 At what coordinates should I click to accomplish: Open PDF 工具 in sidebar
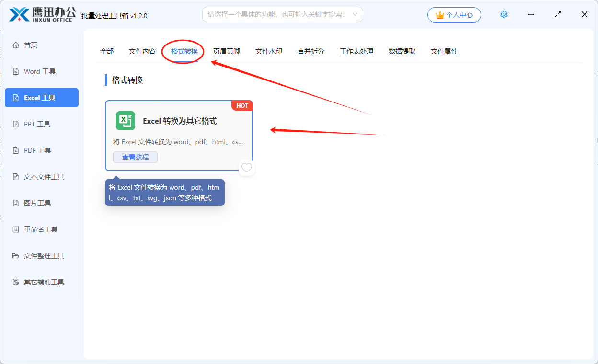(x=42, y=150)
